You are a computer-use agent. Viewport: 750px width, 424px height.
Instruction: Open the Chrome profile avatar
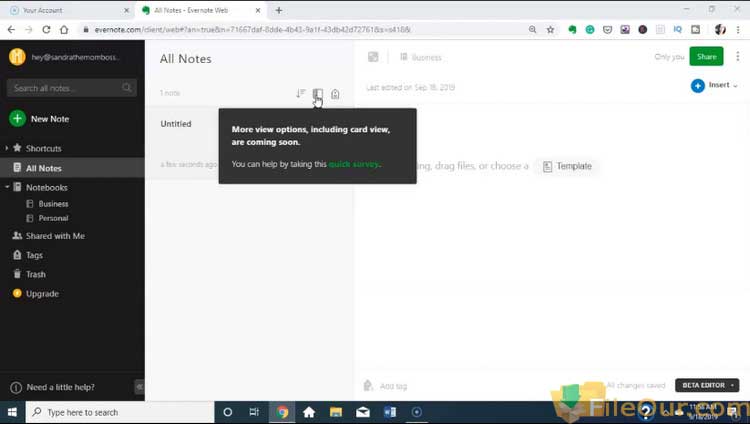point(720,30)
